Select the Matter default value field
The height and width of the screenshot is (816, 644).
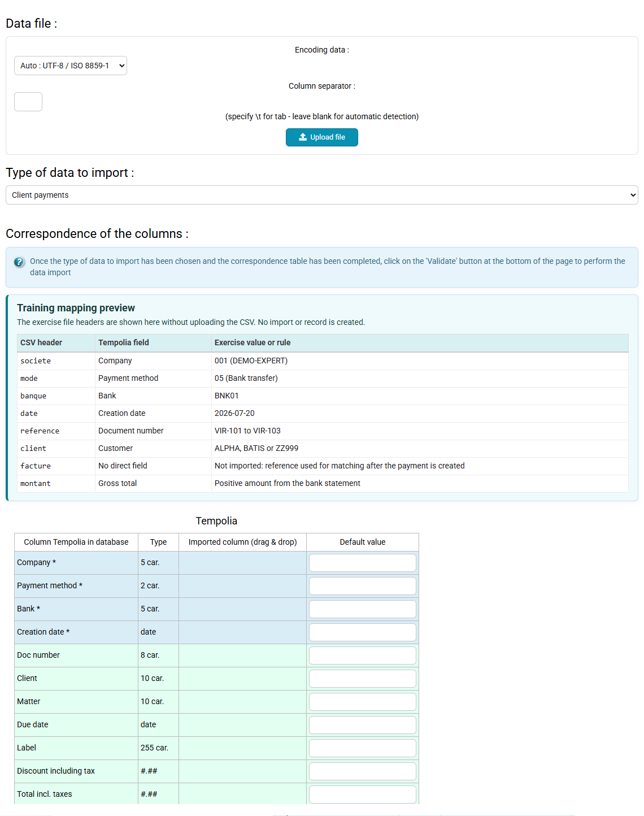[363, 702]
